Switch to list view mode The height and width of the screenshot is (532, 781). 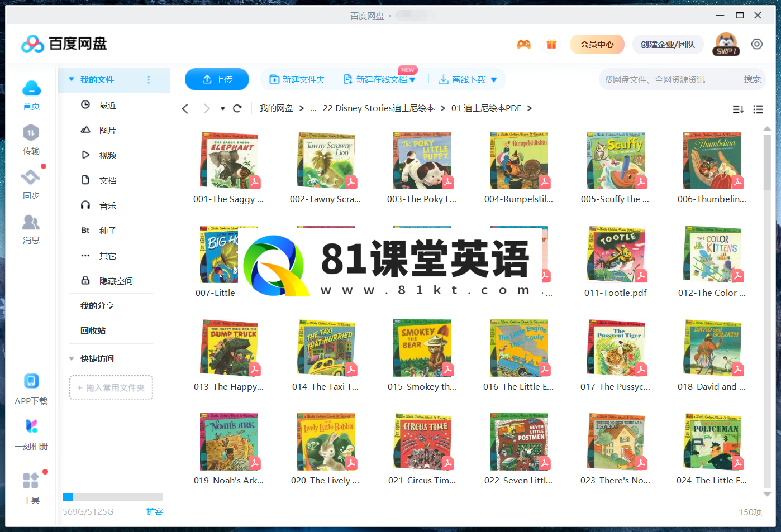(758, 109)
